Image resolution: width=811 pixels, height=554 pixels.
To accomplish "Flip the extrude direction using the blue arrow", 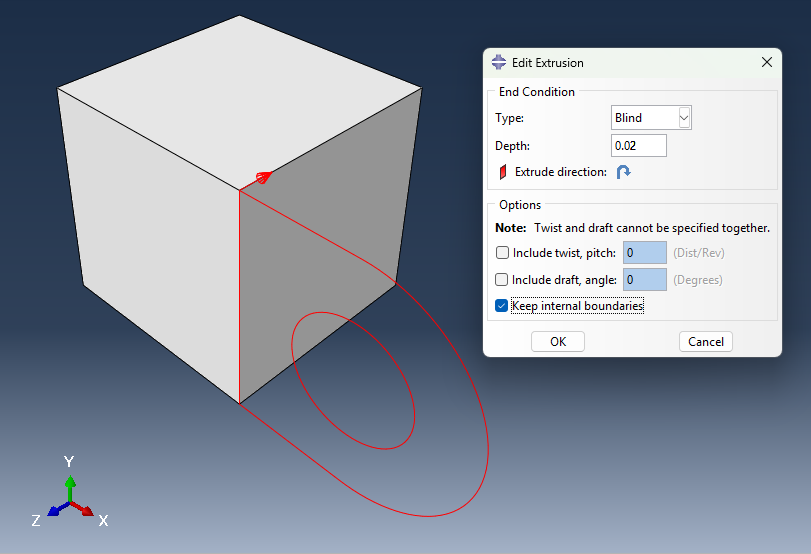I will click(x=623, y=172).
